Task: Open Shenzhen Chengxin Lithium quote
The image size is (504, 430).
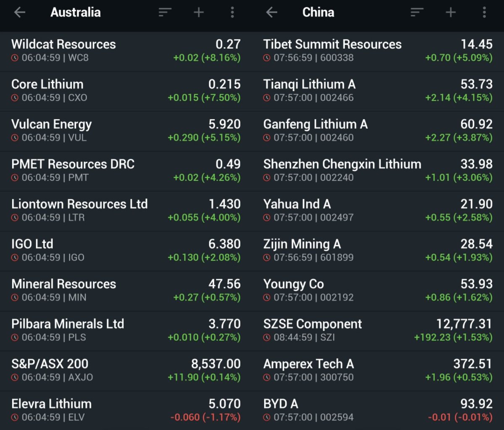Action: pyautogui.click(x=378, y=171)
